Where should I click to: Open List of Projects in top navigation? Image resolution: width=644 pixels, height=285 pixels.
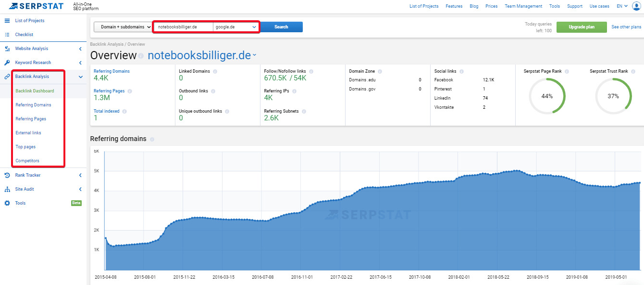pyautogui.click(x=424, y=6)
